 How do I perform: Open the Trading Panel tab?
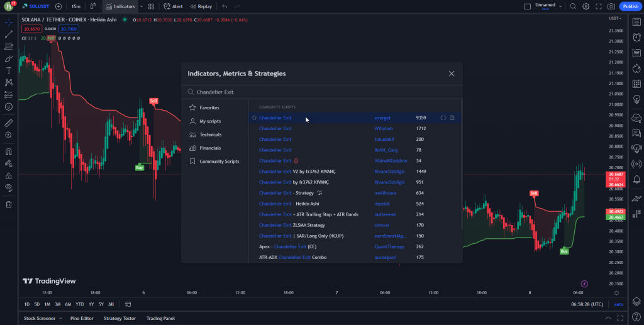click(x=160, y=319)
